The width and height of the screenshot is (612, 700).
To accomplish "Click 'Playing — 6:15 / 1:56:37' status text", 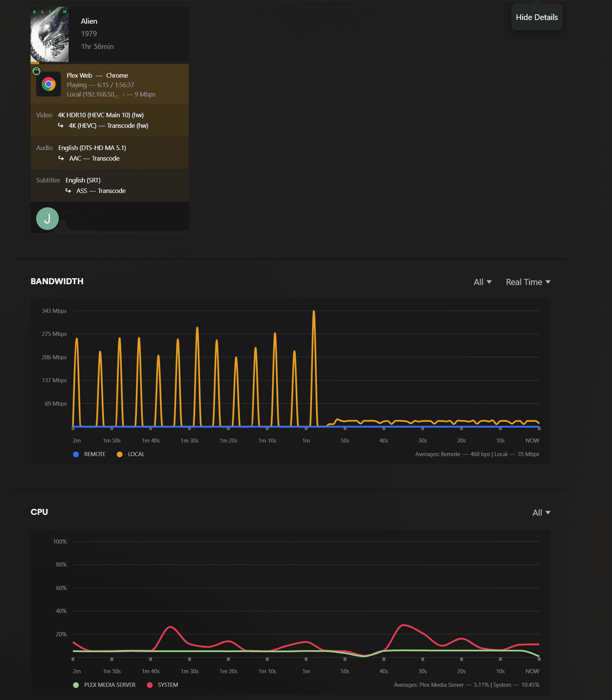I will tap(101, 85).
